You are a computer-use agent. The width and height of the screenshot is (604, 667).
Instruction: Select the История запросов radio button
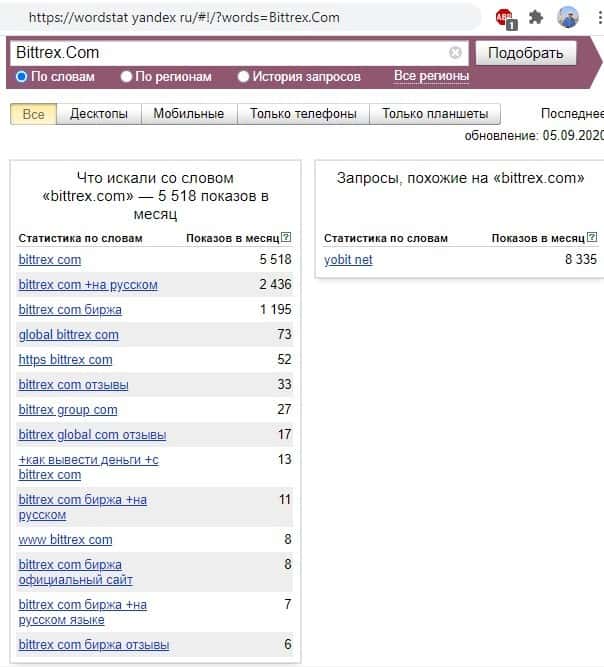243,77
